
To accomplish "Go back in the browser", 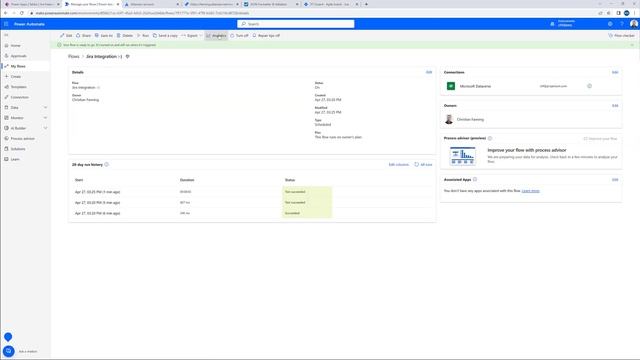I will [6, 13].
